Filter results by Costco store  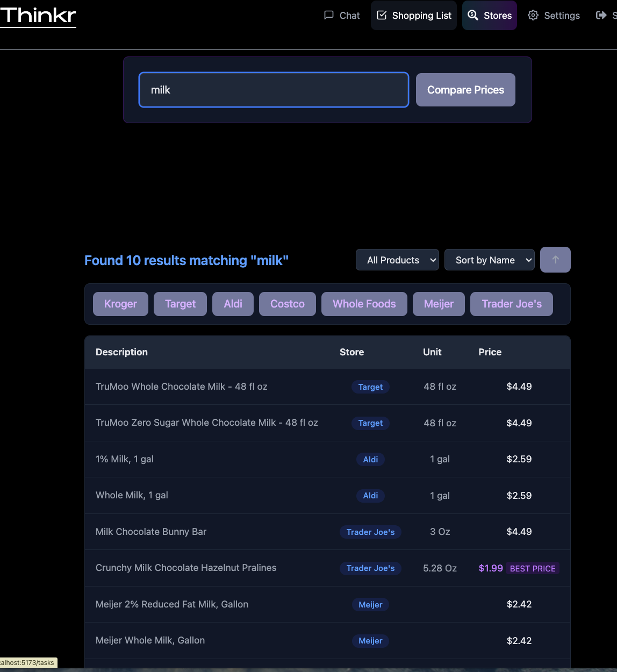(x=288, y=304)
